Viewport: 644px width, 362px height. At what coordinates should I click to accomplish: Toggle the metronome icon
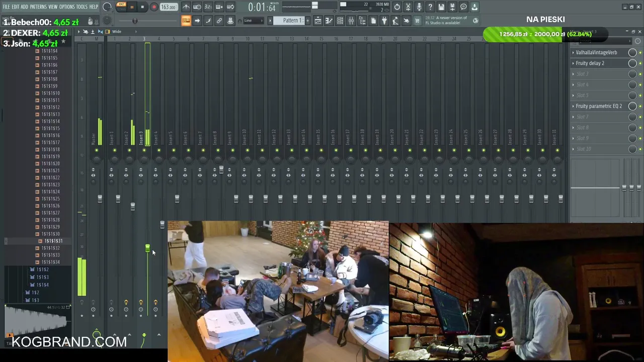point(186,7)
